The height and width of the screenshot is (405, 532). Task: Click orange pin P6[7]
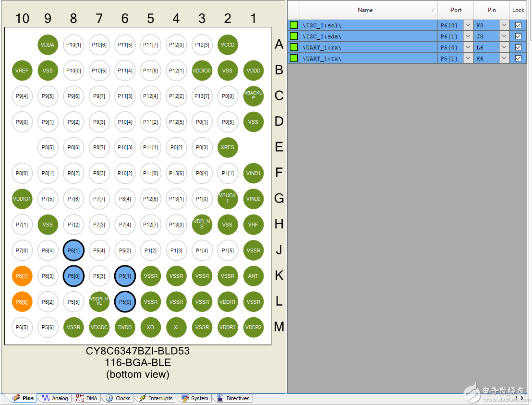(22, 276)
